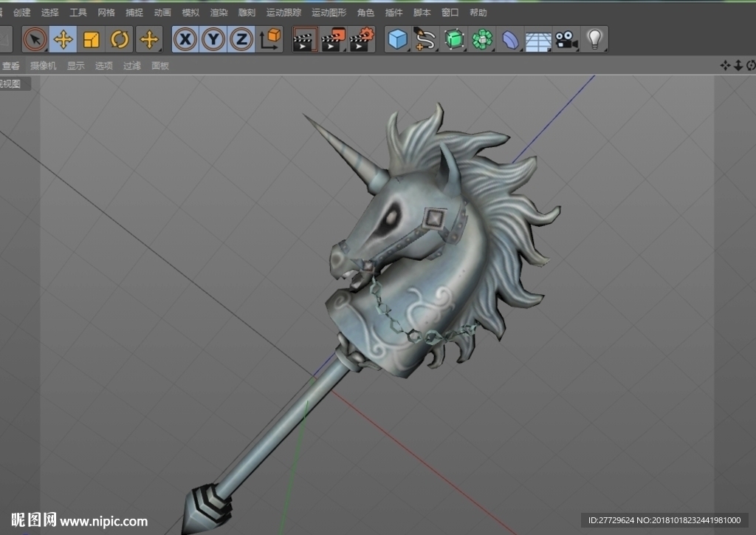Screen dimensions: 756x535
Task: Add a light bulb object
Action: (x=594, y=39)
